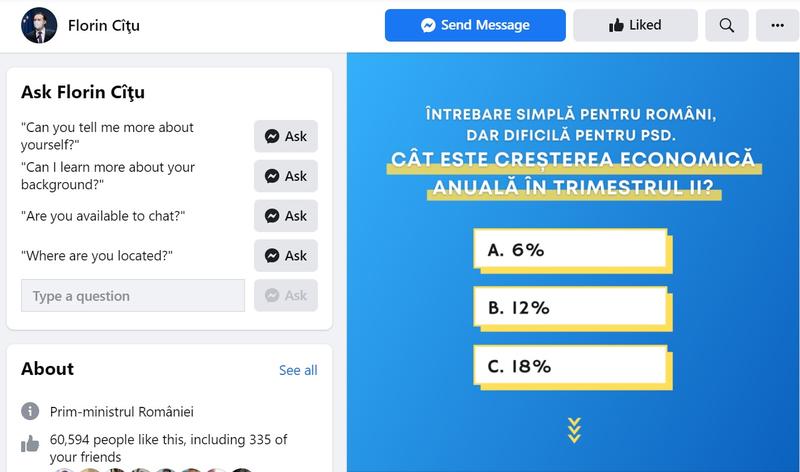Ask "Are you available to chat?"

[286, 216]
